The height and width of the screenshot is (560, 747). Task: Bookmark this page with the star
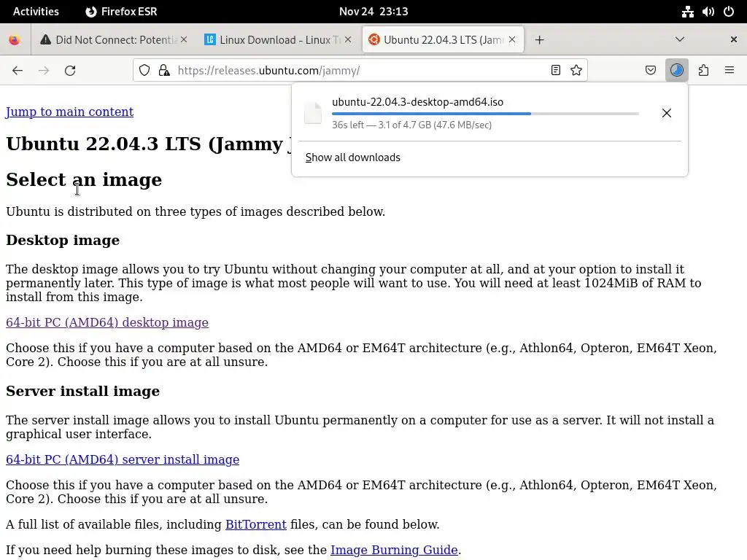(x=576, y=71)
